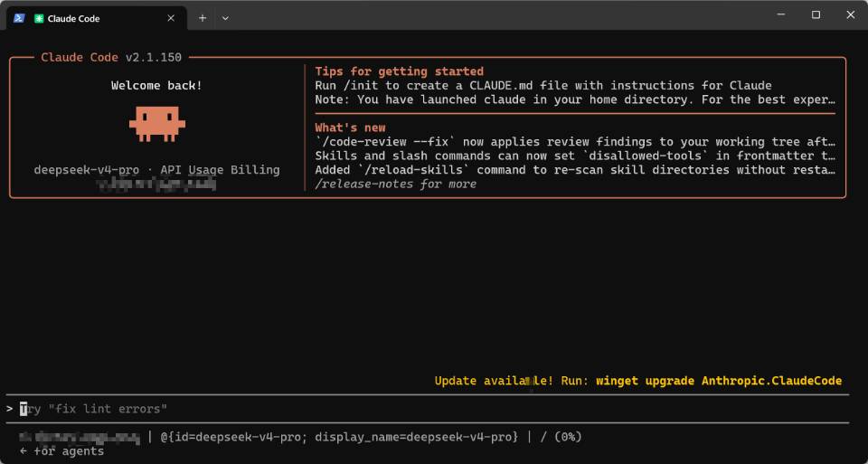The width and height of the screenshot is (868, 464).
Task: Maximize the terminal window
Action: pos(816,15)
